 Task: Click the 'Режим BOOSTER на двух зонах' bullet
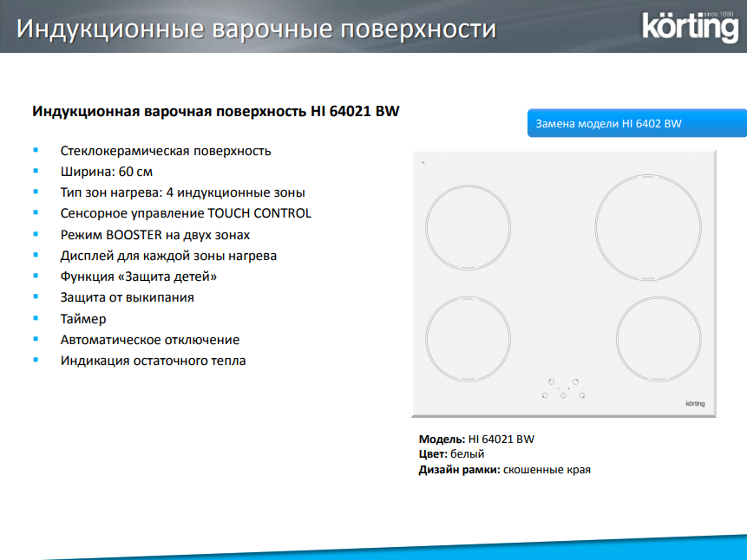(x=155, y=234)
